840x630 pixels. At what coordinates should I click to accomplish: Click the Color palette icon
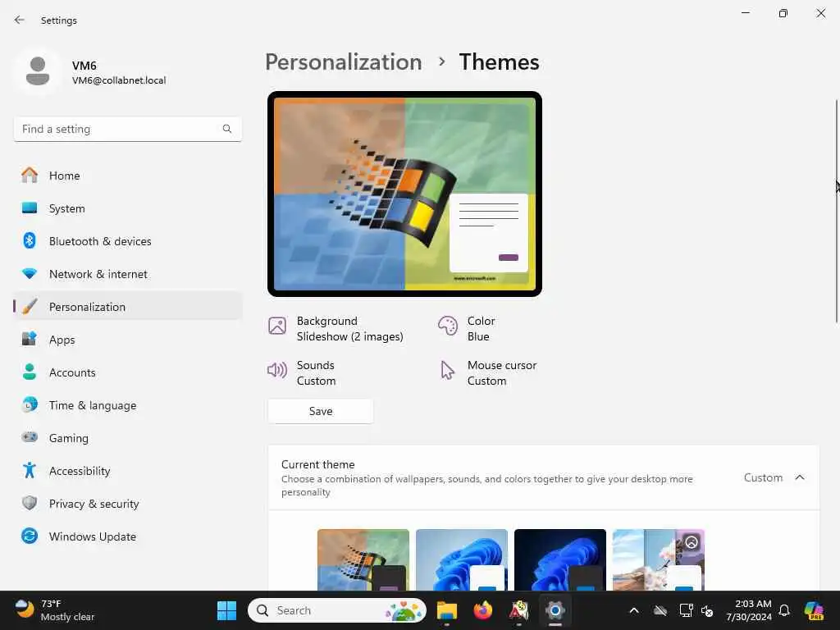coord(448,326)
